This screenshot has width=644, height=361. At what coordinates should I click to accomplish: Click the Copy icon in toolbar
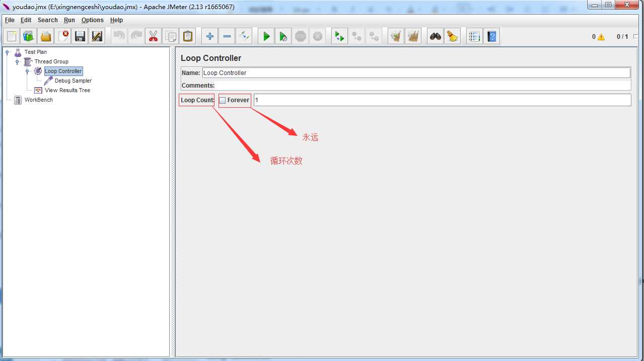coord(171,36)
